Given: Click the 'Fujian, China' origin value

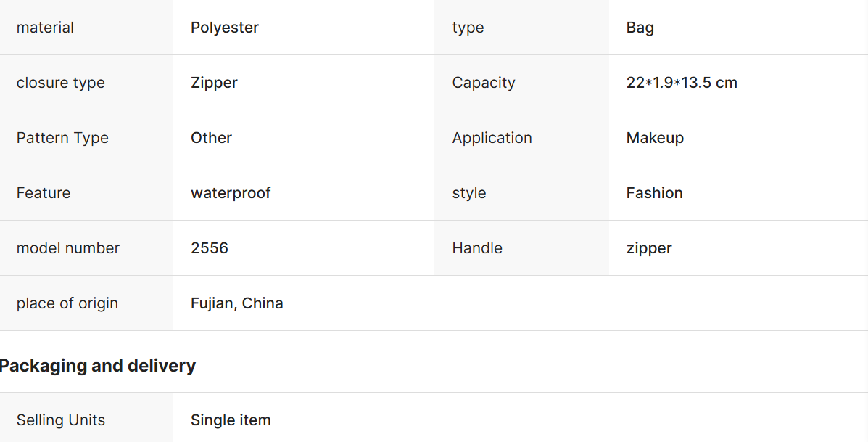Looking at the screenshot, I should (x=237, y=303).
